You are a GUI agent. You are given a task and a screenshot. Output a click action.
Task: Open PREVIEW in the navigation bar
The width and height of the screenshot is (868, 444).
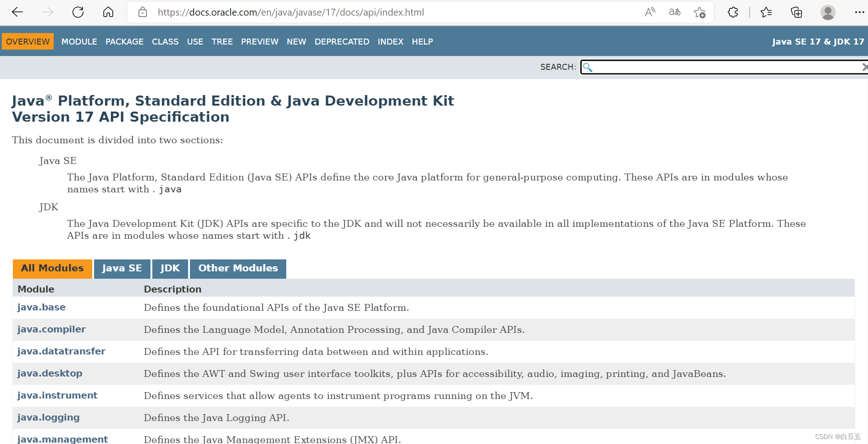coord(260,42)
